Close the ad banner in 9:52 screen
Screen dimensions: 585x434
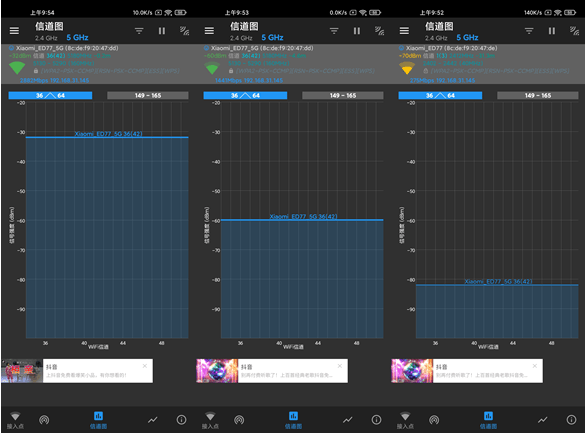click(x=535, y=366)
